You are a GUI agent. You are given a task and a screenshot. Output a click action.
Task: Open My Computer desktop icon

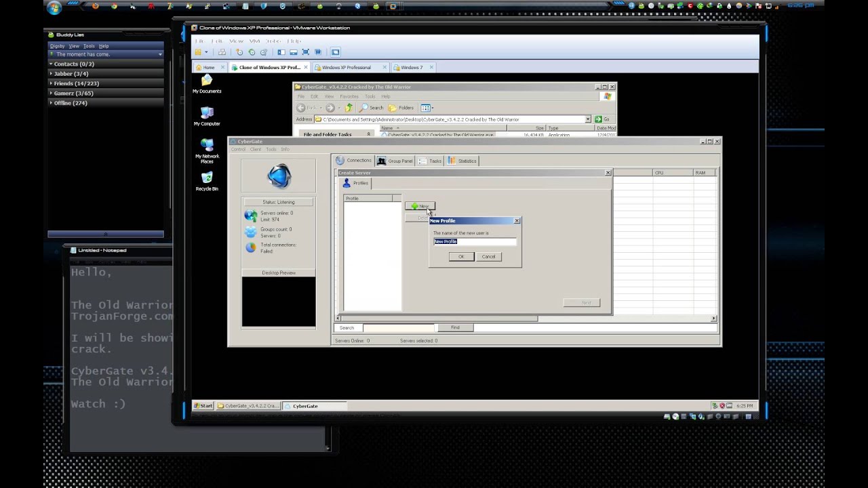coord(207,116)
